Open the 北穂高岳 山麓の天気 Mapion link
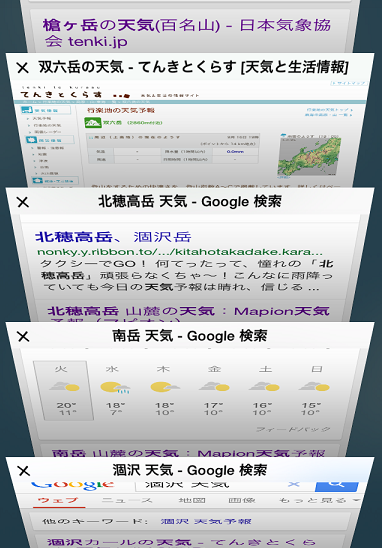Image resolution: width=382 pixels, height=548 pixels. pos(188,312)
